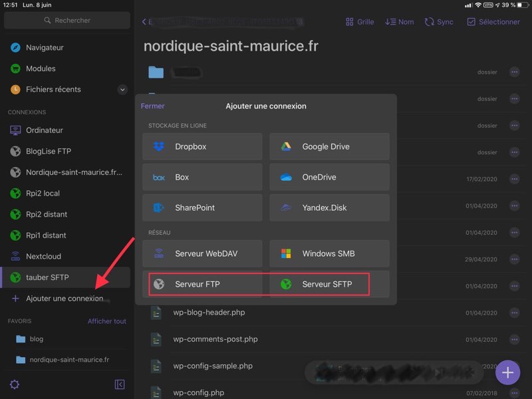Enable selection mode with Sélectionner
The image size is (532, 399).
(493, 22)
